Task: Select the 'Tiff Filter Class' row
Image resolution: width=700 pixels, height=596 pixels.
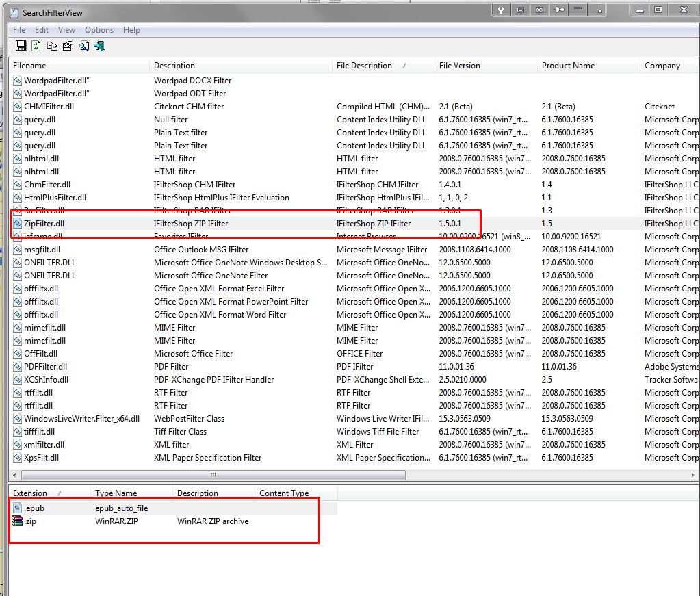Action: (x=354, y=431)
